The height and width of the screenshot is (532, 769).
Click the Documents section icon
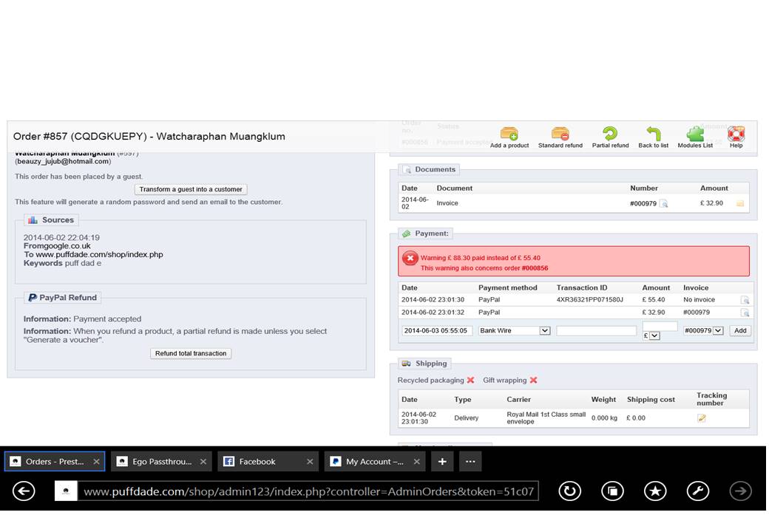[x=407, y=169]
